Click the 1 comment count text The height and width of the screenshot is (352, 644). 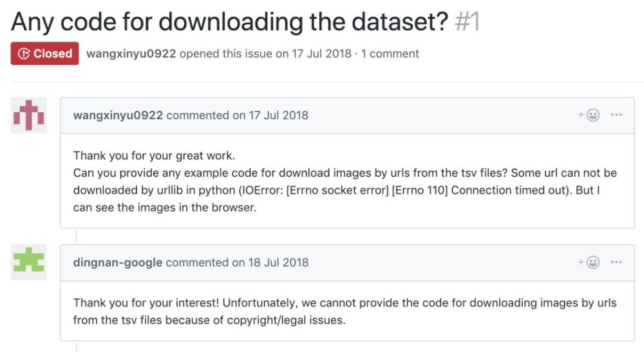pyautogui.click(x=390, y=54)
